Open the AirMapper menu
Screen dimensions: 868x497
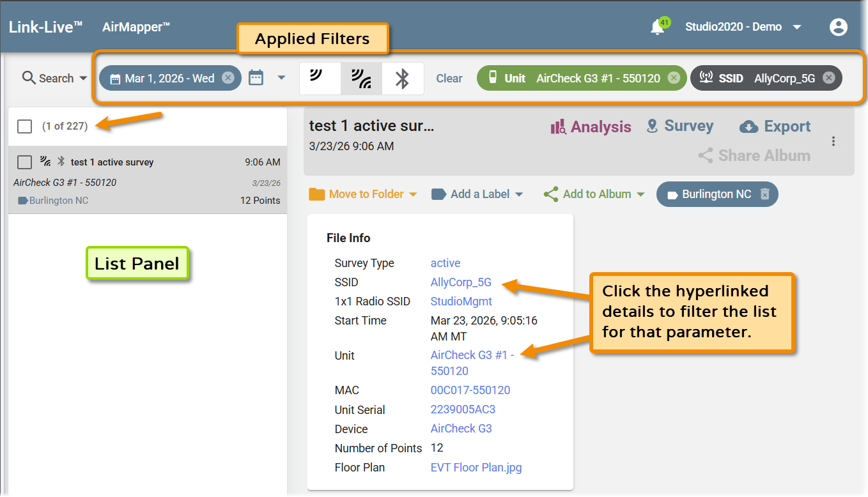click(x=136, y=27)
